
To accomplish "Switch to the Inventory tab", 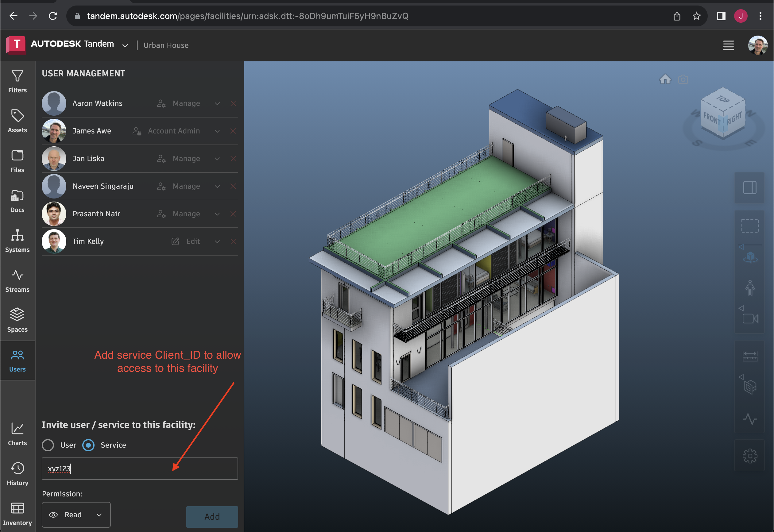I will [x=17, y=513].
